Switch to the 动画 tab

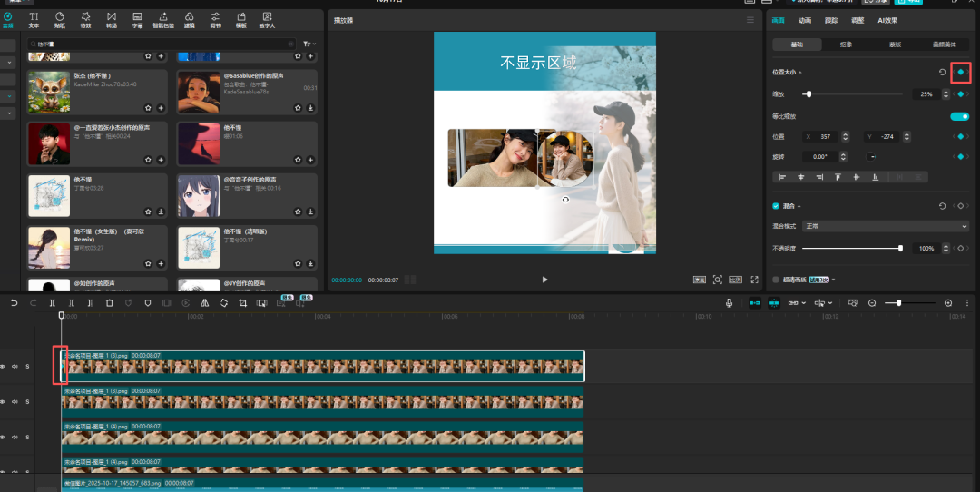tap(804, 20)
